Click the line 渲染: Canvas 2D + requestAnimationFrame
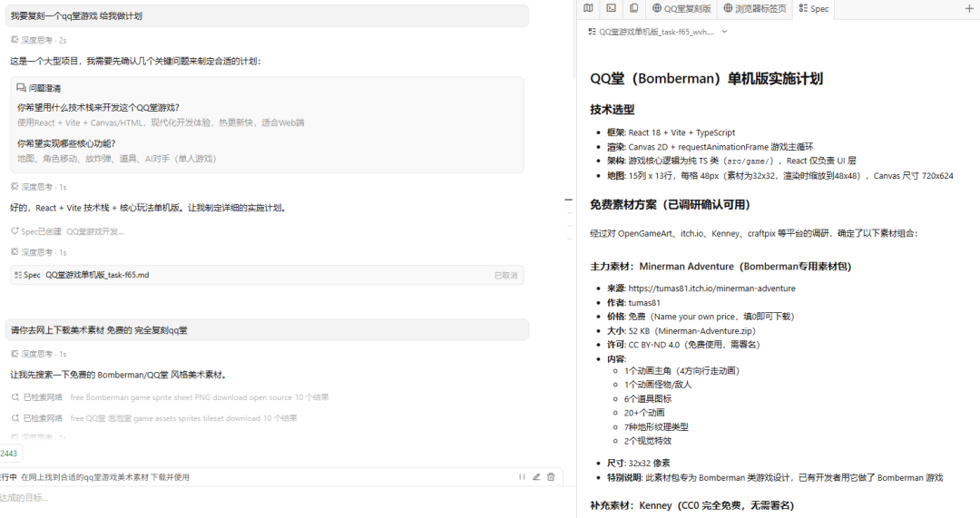 tap(710, 147)
